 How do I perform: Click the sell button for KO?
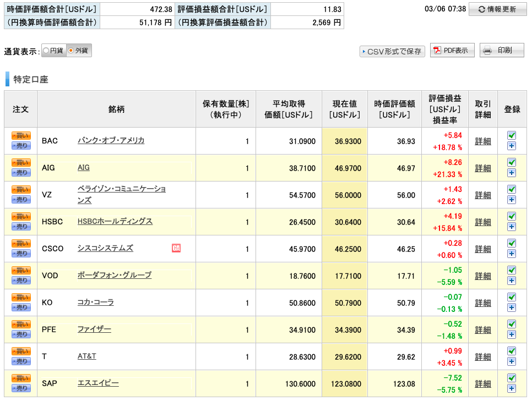tap(21, 307)
